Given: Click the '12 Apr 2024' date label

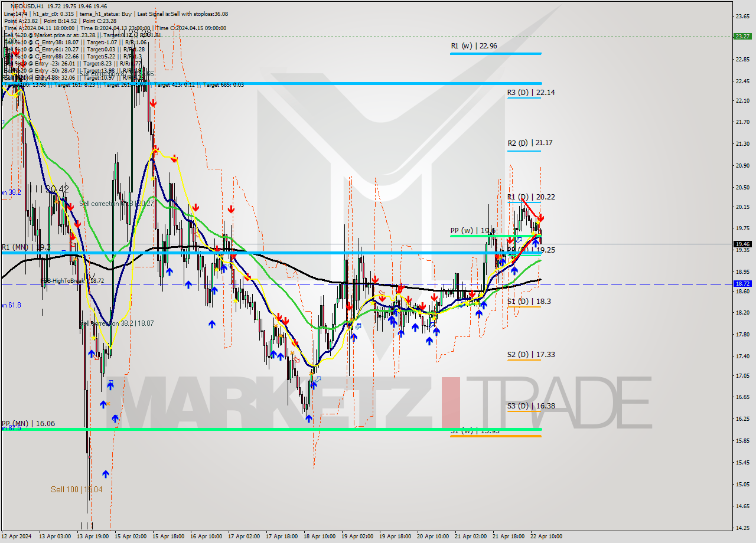Looking at the screenshot, I should (x=17, y=537).
